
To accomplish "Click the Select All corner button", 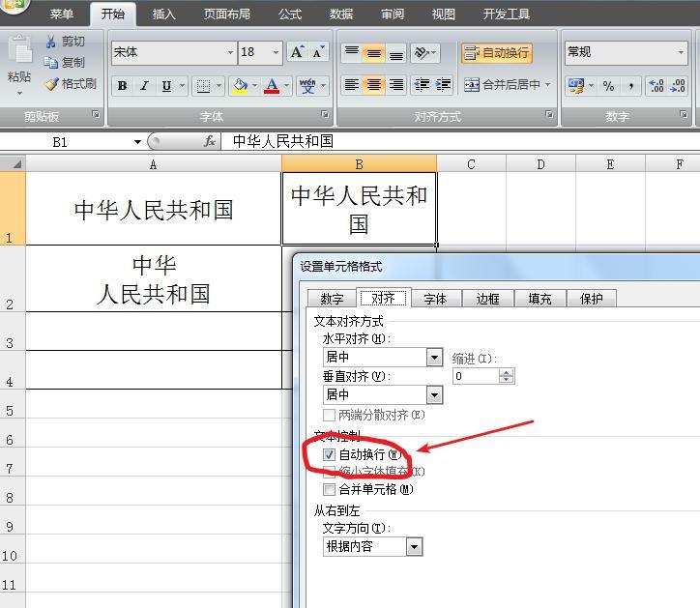I will (x=13, y=163).
